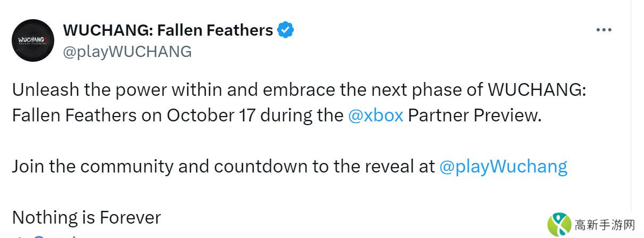Click "WUCHANG:" at end of first tweet line
644x238 pixels.
(537, 91)
